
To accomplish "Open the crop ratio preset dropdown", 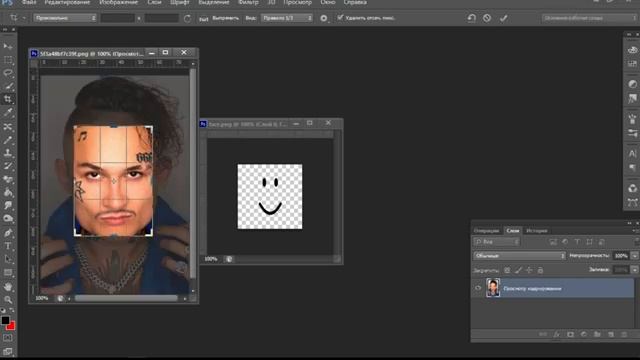I will click(65, 18).
